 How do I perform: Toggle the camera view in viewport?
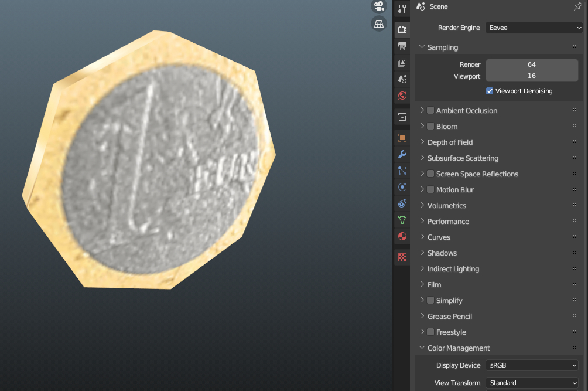pyautogui.click(x=379, y=6)
